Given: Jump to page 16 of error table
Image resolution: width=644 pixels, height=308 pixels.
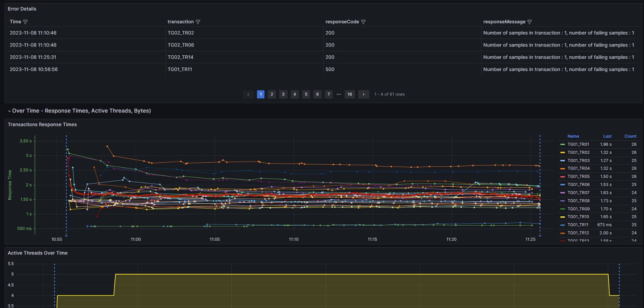Looking at the screenshot, I should click(349, 94).
